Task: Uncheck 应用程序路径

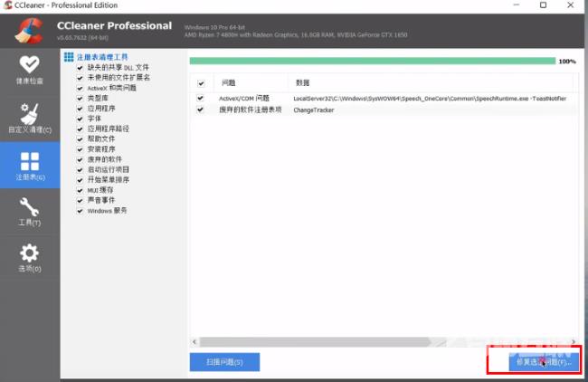Action: point(80,129)
